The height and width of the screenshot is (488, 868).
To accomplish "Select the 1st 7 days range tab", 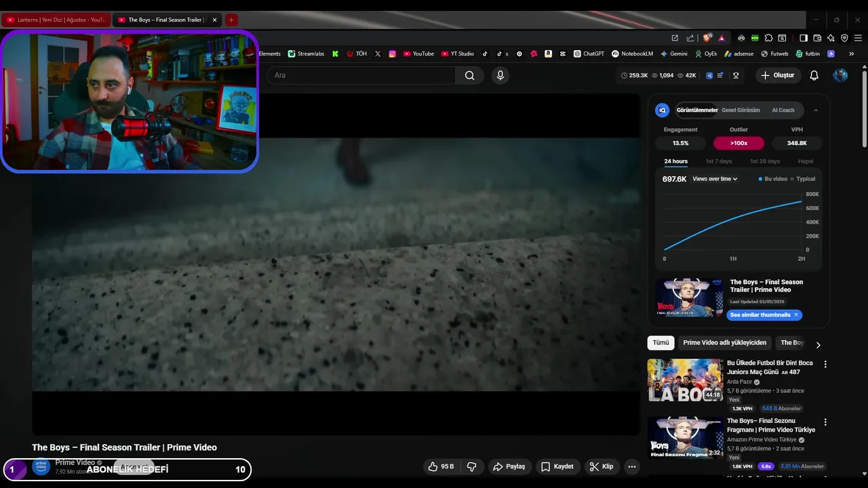I will click(718, 161).
